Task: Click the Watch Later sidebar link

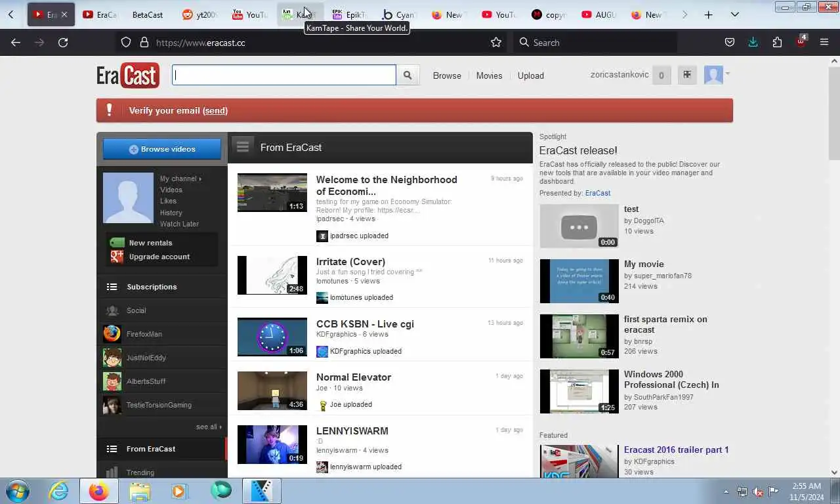Action: 179,224
